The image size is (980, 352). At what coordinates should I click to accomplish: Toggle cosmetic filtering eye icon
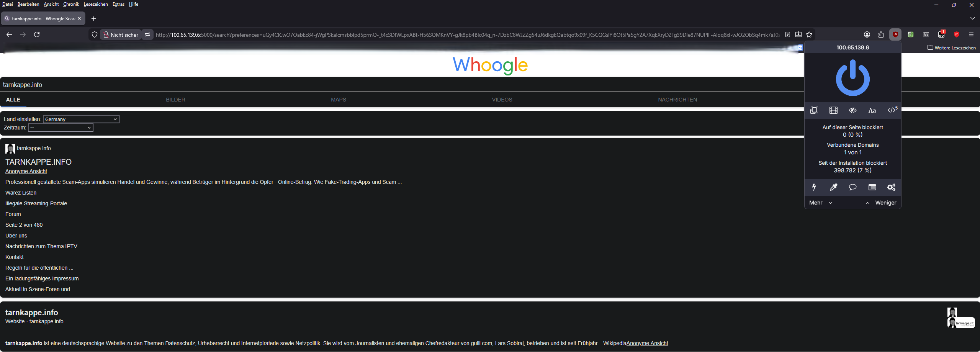852,110
